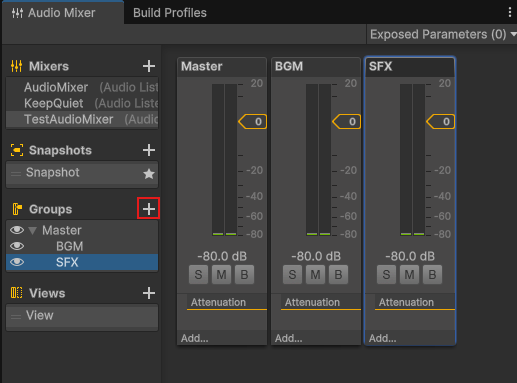Select the AudioMixer mixer entry

click(x=82, y=87)
